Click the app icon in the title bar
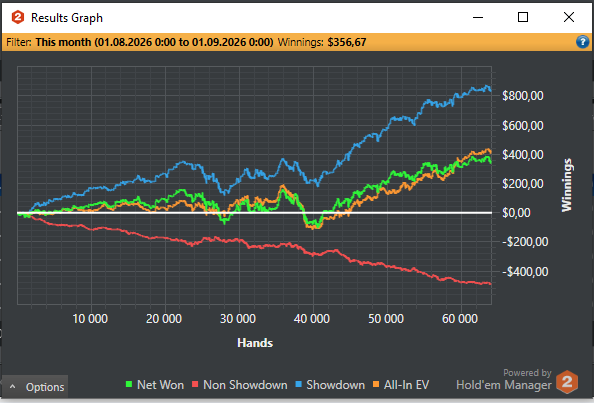The image size is (594, 403). [18, 17]
